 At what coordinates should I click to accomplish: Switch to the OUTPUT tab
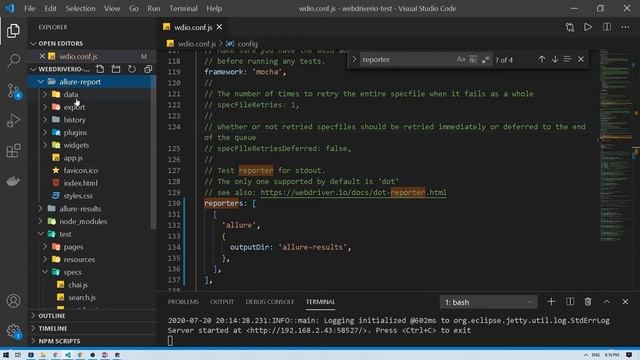pyautogui.click(x=222, y=302)
